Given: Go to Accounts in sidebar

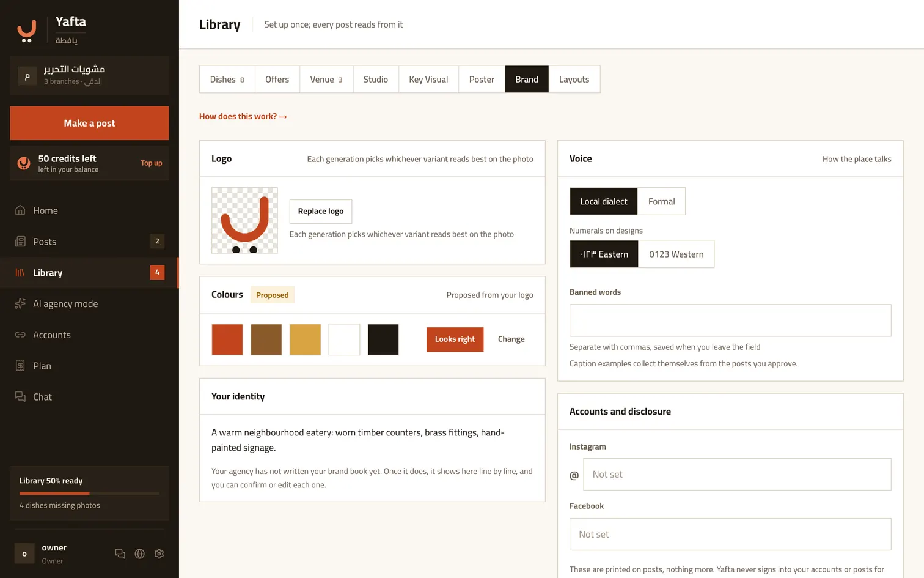Looking at the screenshot, I should 89,335.
